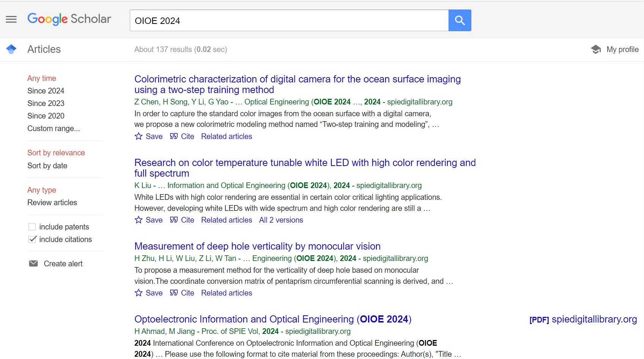This screenshot has height=359, width=644.
Task: Select Sort by date
Action: click(x=47, y=166)
